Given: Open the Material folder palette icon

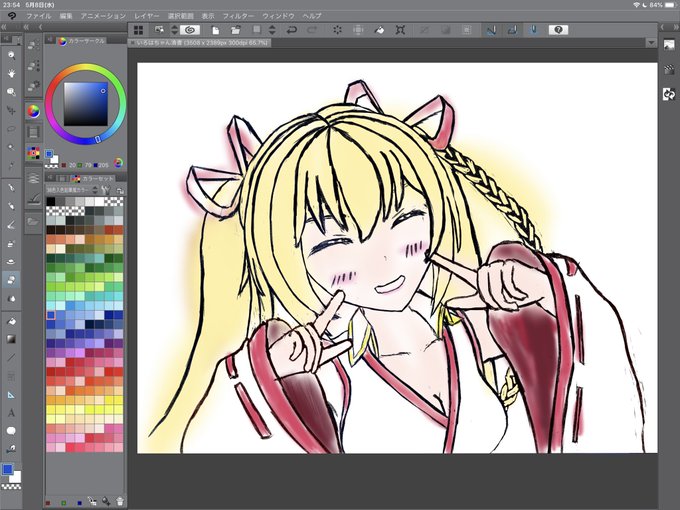Looking at the screenshot, I should (33, 222).
